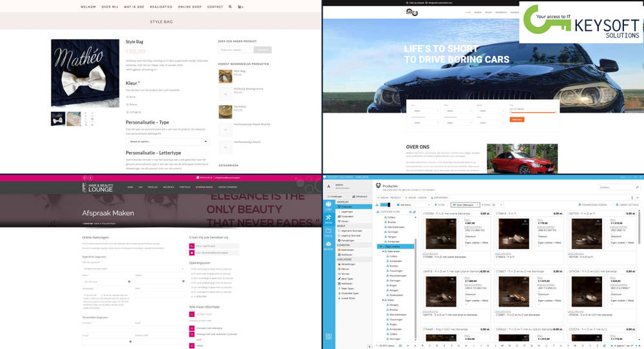The width and height of the screenshot is (644, 349).
Task: Click 'Nieuw - Product' in Keysoft toolbar
Action: (389, 198)
